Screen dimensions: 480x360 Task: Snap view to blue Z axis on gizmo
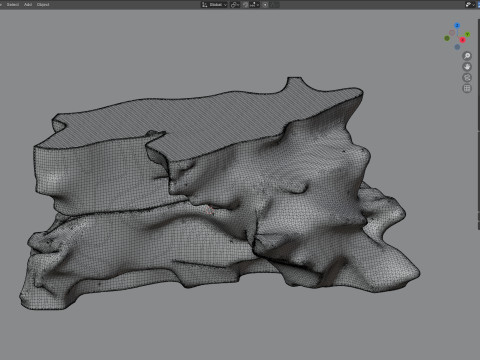(457, 26)
